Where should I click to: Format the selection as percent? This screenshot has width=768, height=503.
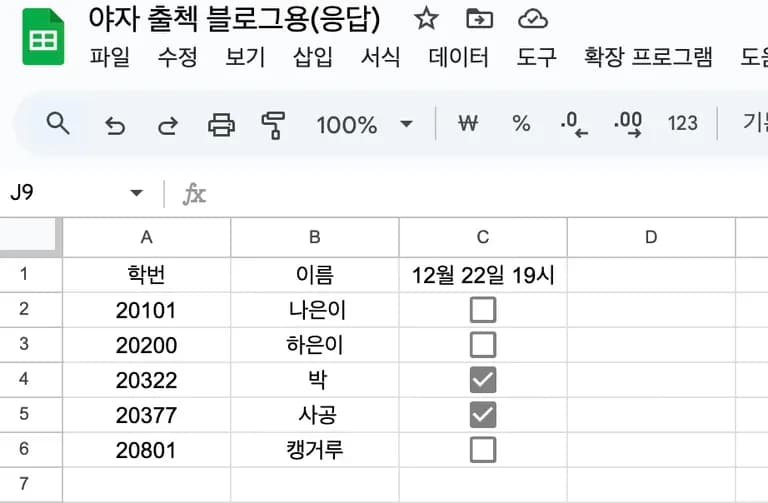521,124
